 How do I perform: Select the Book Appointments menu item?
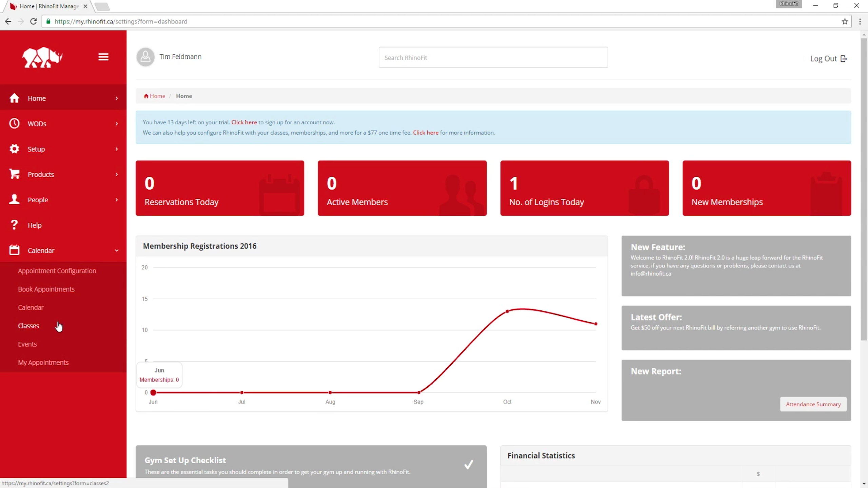point(46,289)
